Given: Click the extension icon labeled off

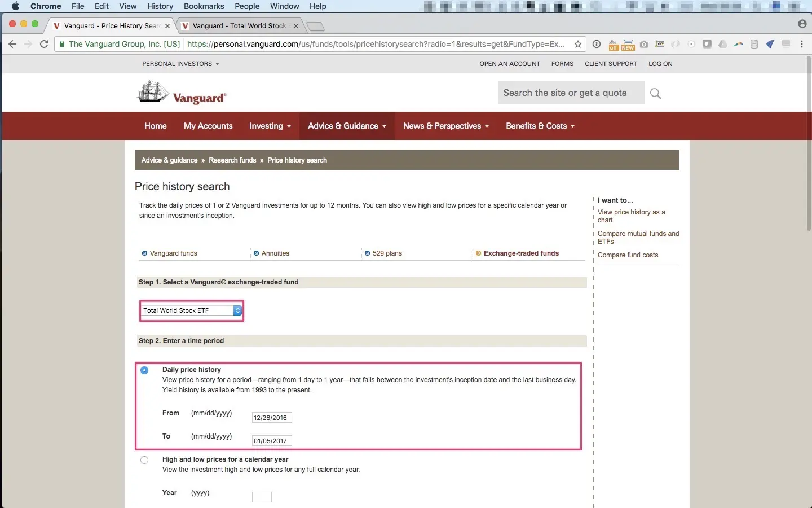Looking at the screenshot, I should click(x=613, y=45).
